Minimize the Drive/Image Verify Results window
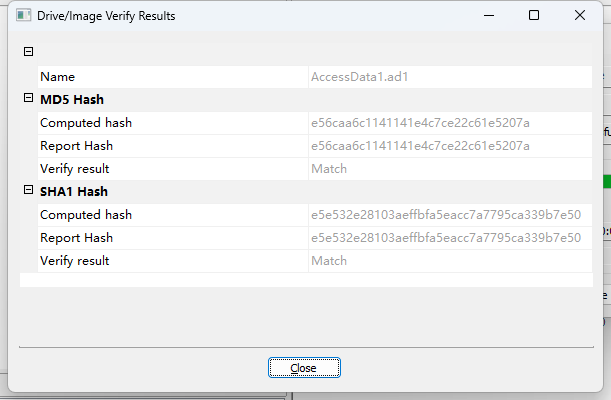 click(487, 16)
